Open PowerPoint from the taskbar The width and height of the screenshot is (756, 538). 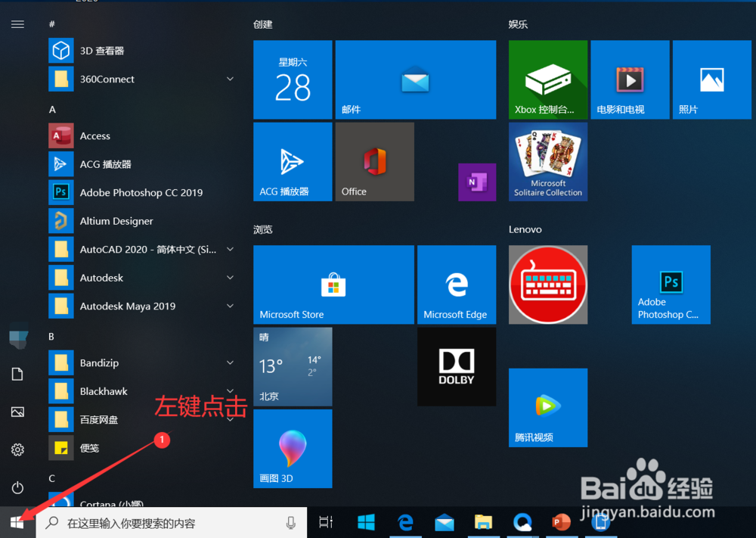click(561, 522)
